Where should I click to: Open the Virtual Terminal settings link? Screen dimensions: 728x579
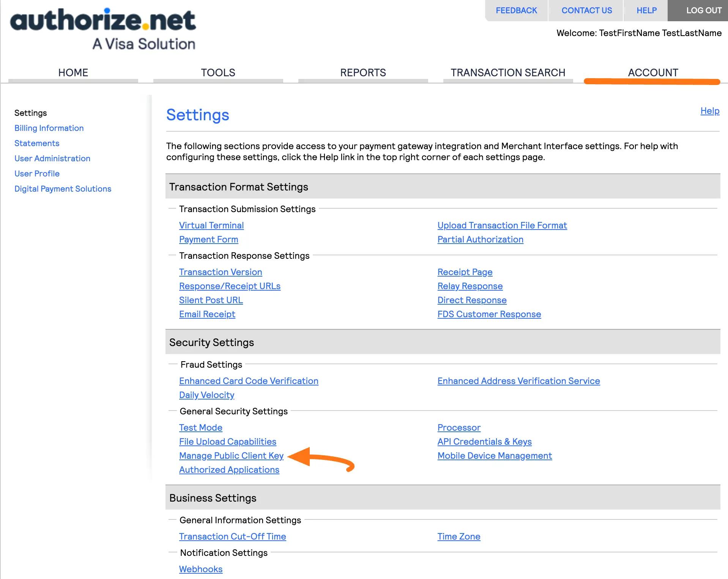click(x=211, y=225)
